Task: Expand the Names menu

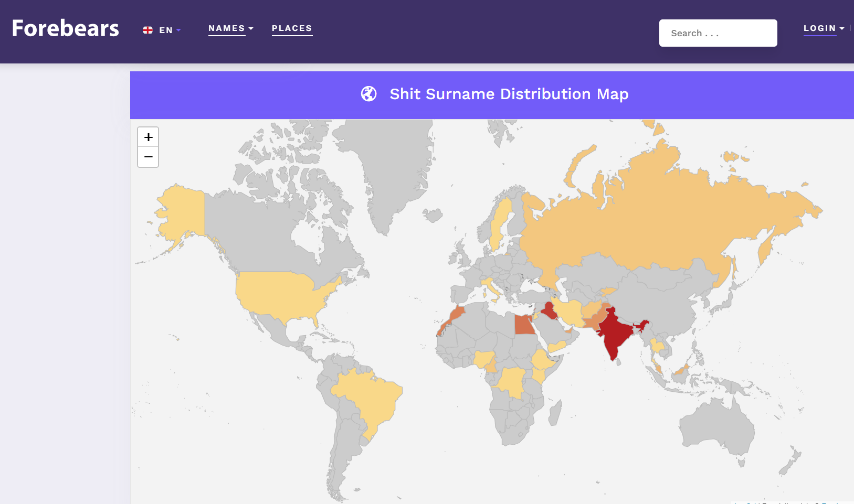Action: pos(230,28)
